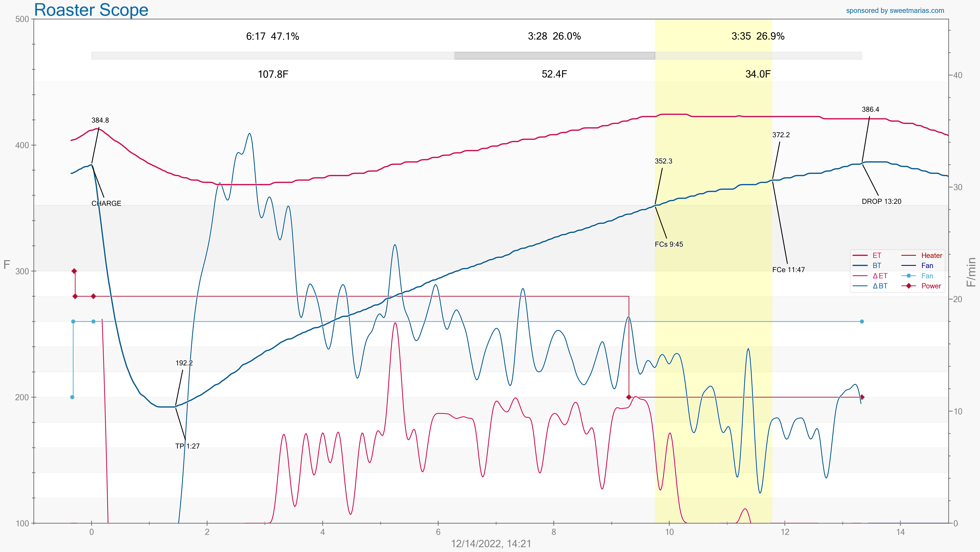Click the blue Fan circle marker at 200
The width and height of the screenshot is (980, 552).
click(72, 397)
